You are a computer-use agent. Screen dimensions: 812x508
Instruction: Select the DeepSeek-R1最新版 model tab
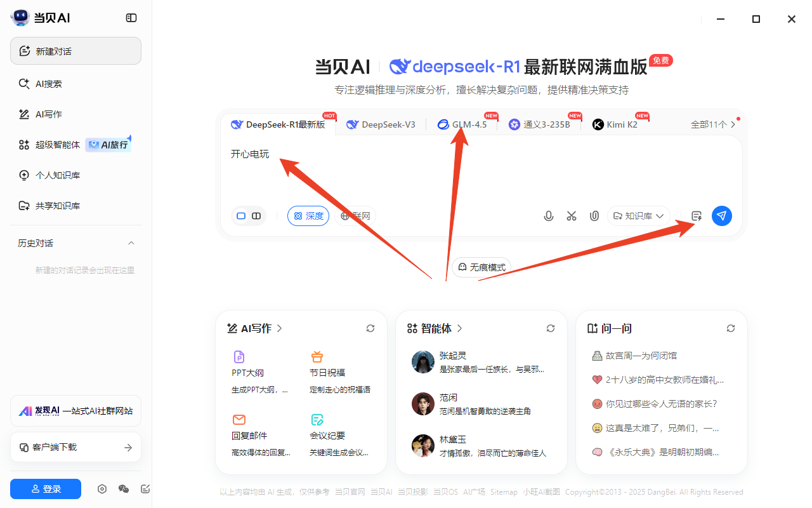278,124
